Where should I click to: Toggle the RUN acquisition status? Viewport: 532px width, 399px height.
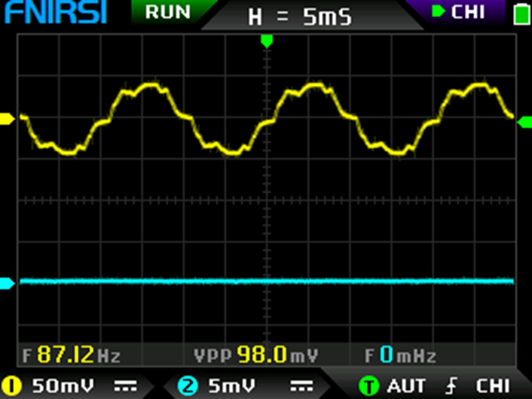168,12
